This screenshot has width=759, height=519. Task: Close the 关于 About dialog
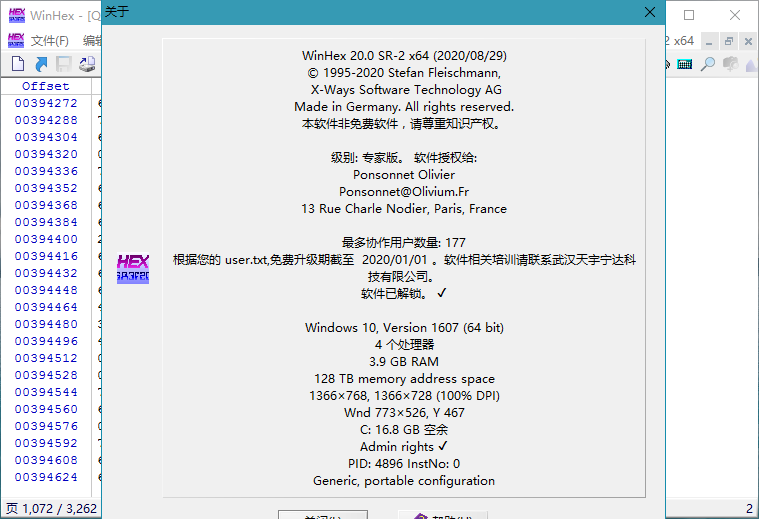[650, 13]
